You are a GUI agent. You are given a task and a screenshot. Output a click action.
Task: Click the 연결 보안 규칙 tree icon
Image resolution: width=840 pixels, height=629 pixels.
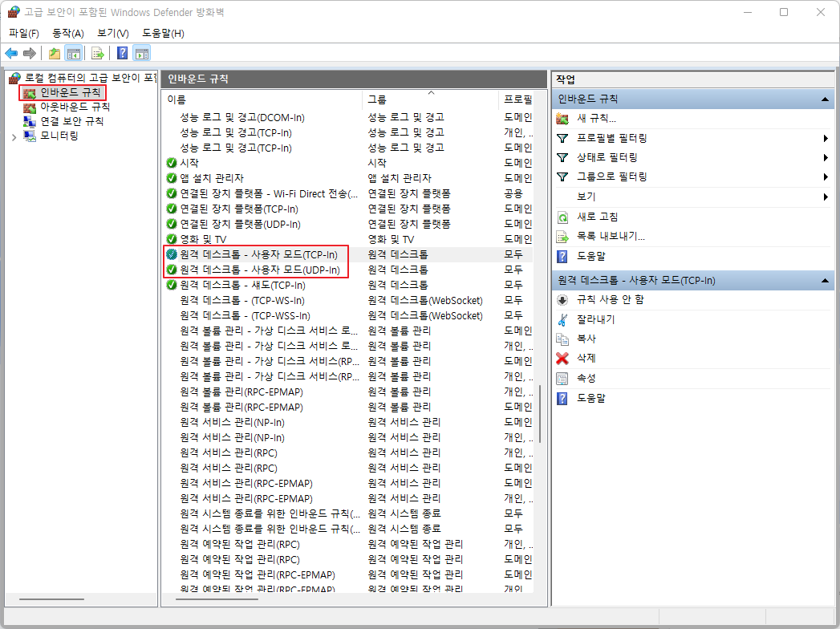tap(30, 122)
